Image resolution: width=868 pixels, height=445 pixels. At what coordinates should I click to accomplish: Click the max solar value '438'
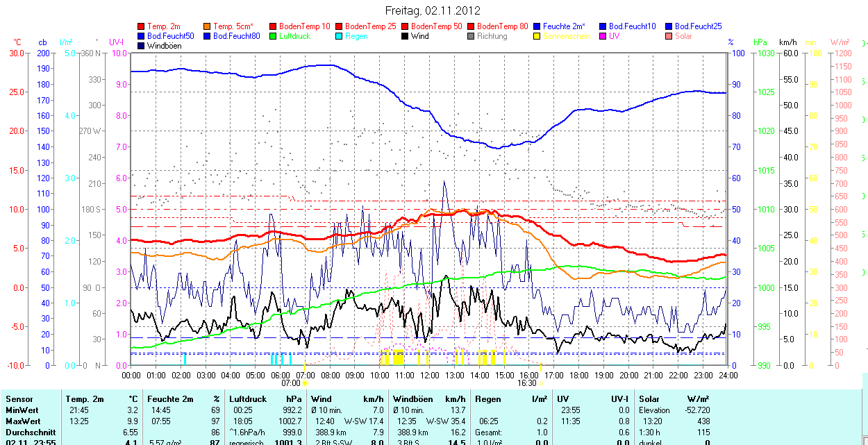(703, 421)
